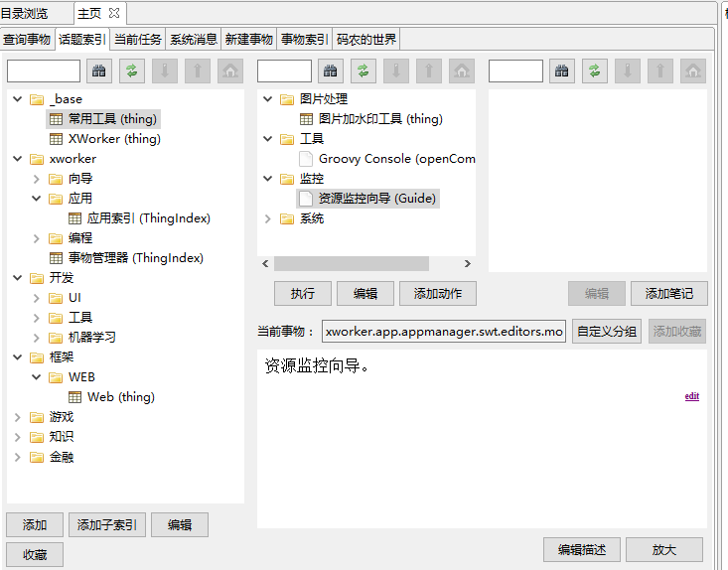Switch to 查询事物 tab
This screenshot has width=728, height=570.
pos(27,39)
